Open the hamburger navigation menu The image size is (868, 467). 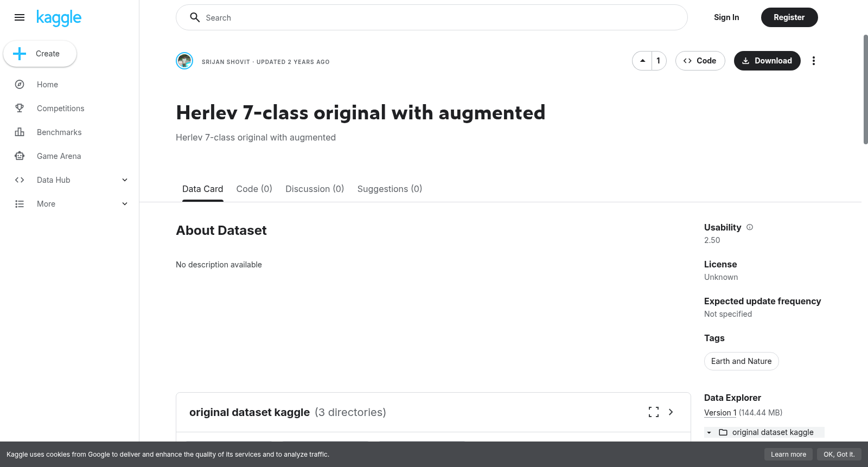tap(20, 17)
